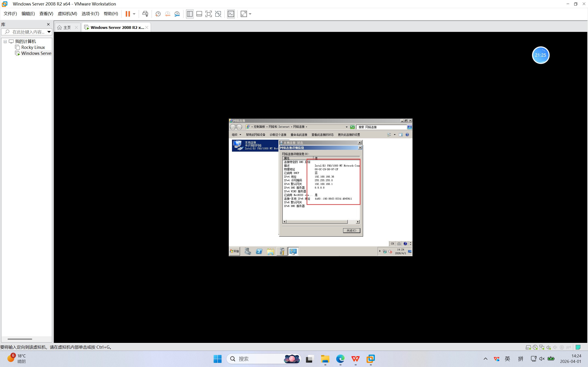Open the console view icon
Image resolution: width=588 pixels, height=367 pixels.
pos(231,14)
